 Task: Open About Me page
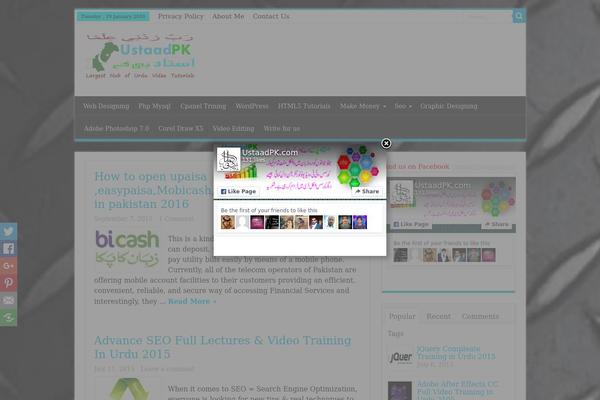(228, 16)
